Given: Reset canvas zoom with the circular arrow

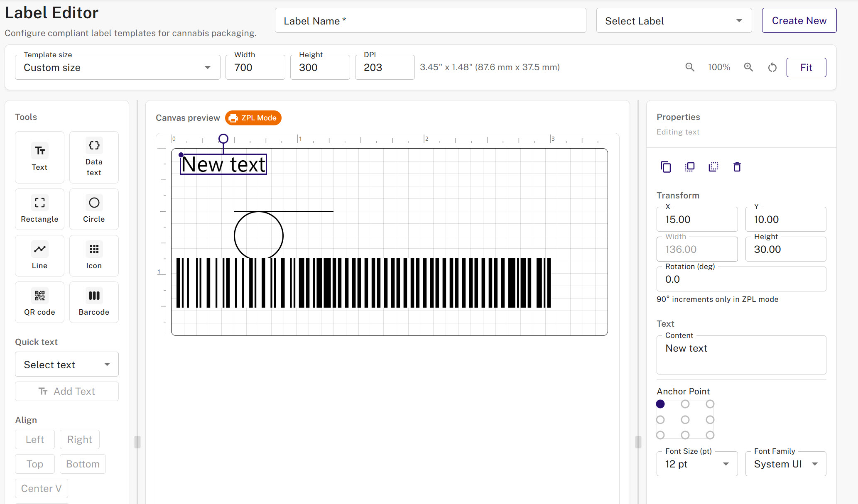Looking at the screenshot, I should click(x=772, y=67).
